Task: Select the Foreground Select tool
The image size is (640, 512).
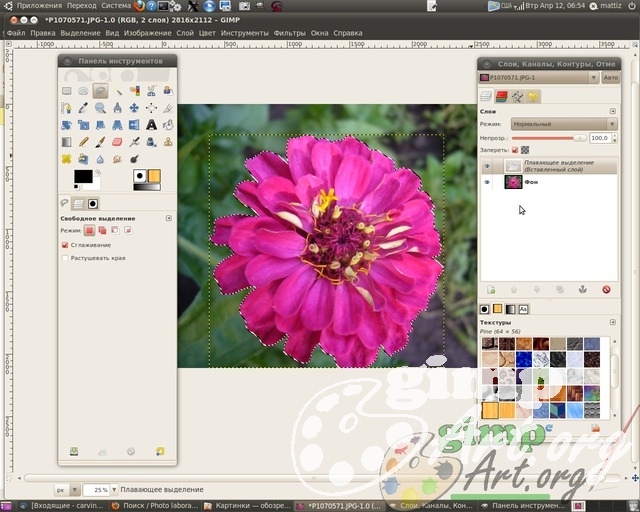Action: (x=168, y=91)
